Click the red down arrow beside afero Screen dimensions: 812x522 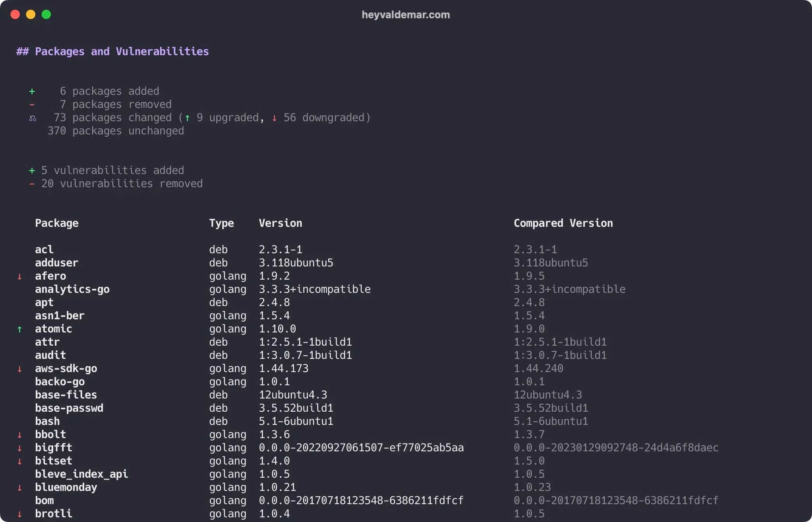(x=19, y=277)
